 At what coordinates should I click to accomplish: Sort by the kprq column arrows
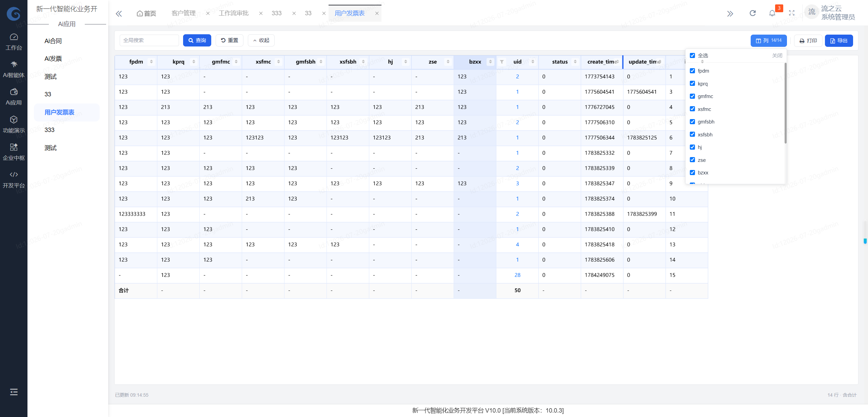coord(194,62)
